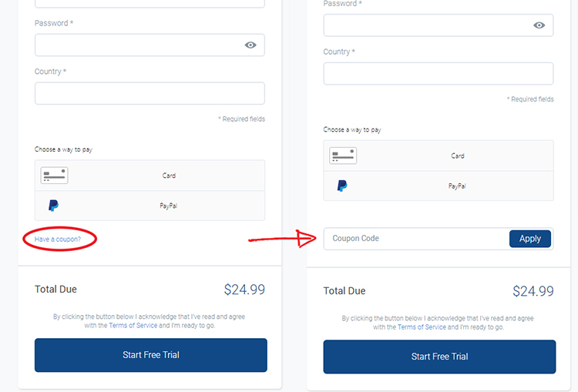Start Free Trial in the left form

click(x=151, y=355)
